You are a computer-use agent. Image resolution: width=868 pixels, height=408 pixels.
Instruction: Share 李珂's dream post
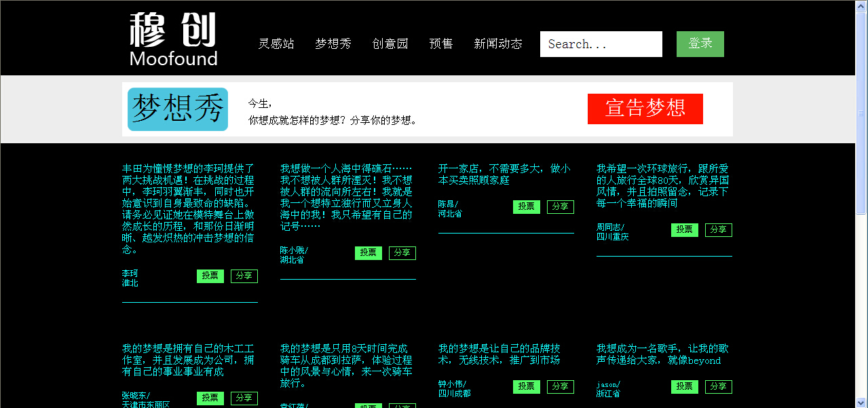[244, 276]
